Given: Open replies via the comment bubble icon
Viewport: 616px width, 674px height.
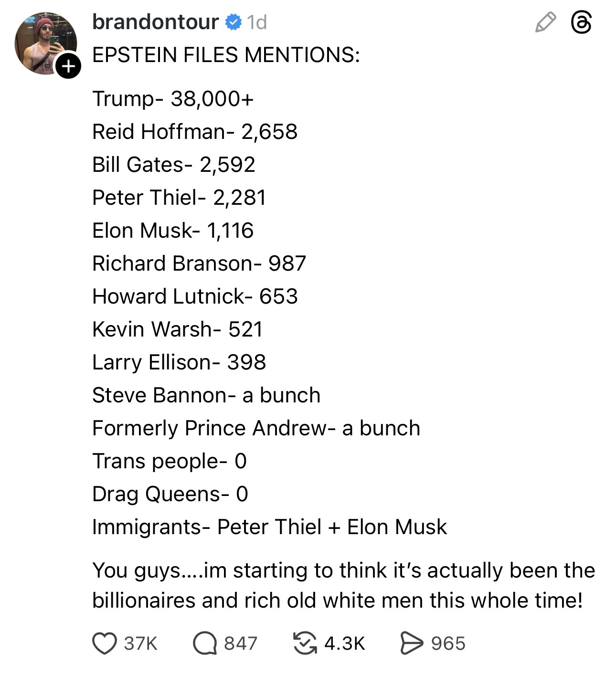Looking at the screenshot, I should (205, 643).
